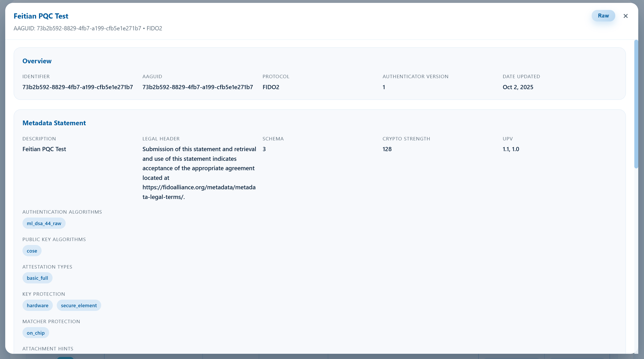Click the Raw view button
Screen dimensions: 644x359
[603, 16]
